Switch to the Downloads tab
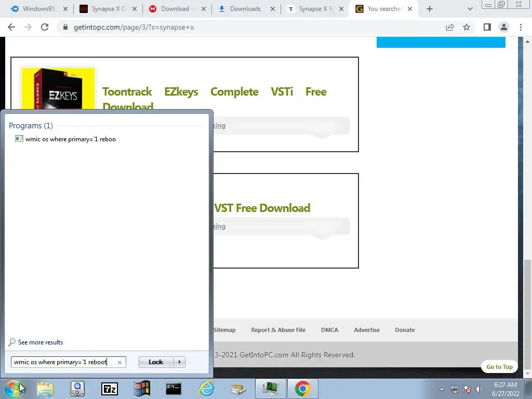The width and height of the screenshot is (532, 399). tap(246, 9)
